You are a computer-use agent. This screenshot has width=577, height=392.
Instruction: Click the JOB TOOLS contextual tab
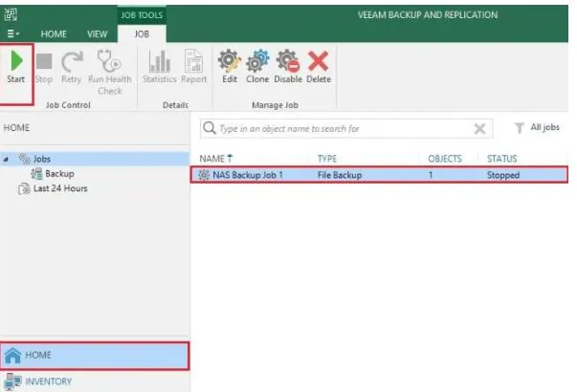[142, 15]
